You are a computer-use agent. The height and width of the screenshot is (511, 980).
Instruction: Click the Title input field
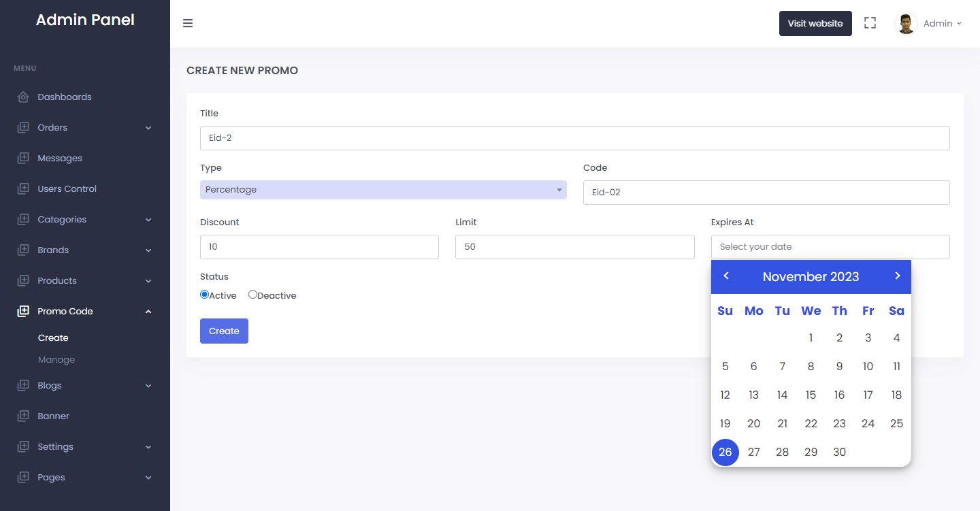[x=575, y=138]
